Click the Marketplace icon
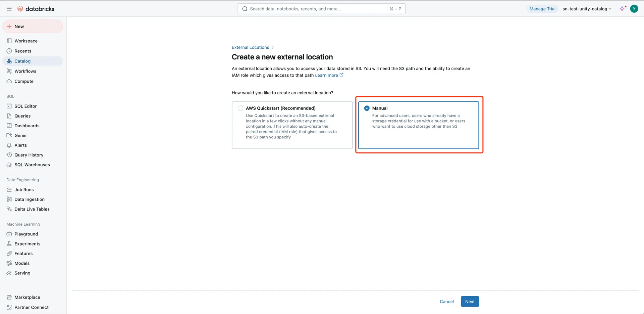 coord(9,297)
